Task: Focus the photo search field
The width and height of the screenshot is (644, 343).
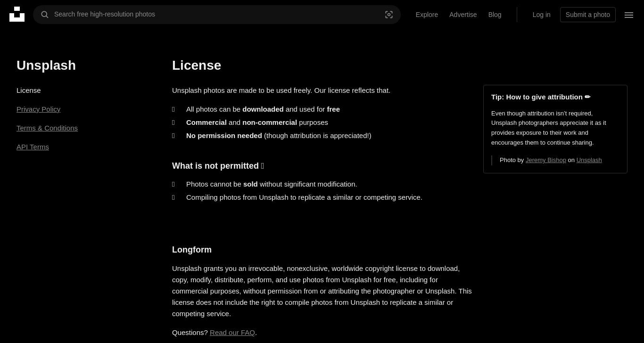Action: pos(217,15)
